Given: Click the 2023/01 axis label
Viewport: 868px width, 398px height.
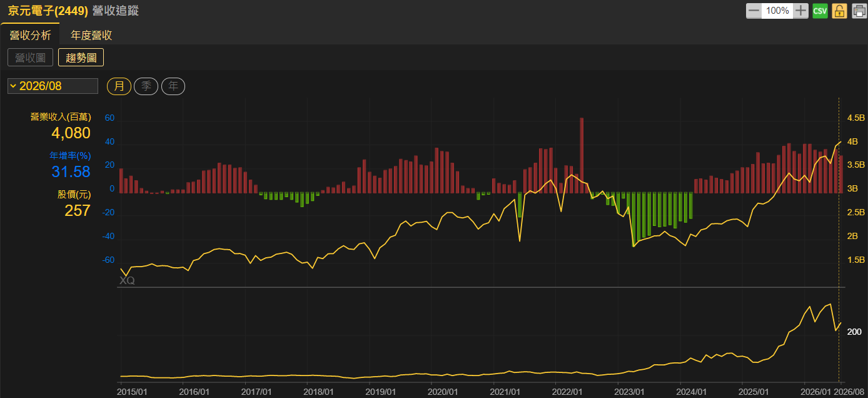Looking at the screenshot, I should coord(629,391).
